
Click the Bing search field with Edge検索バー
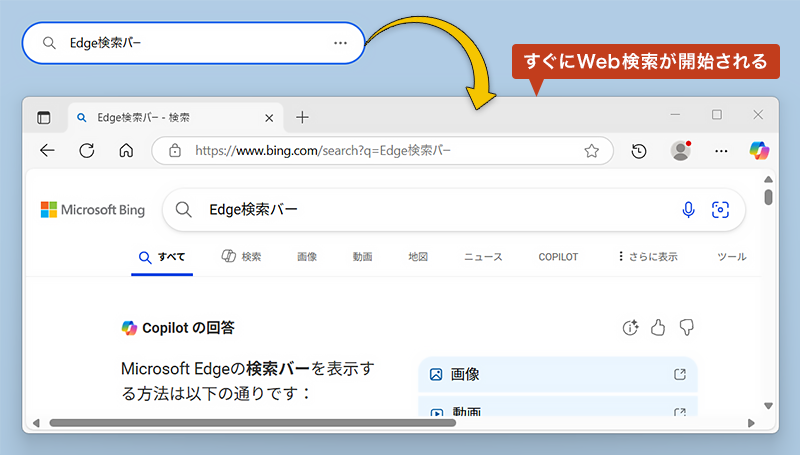click(454, 210)
